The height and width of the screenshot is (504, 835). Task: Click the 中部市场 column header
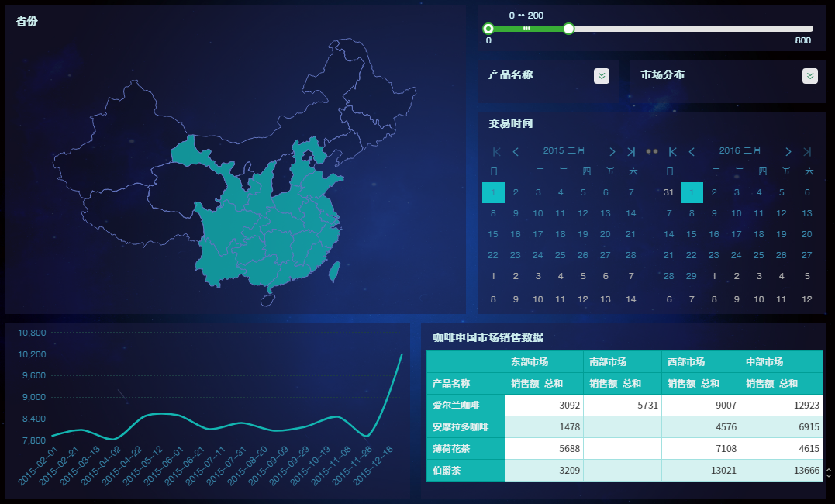[764, 362]
